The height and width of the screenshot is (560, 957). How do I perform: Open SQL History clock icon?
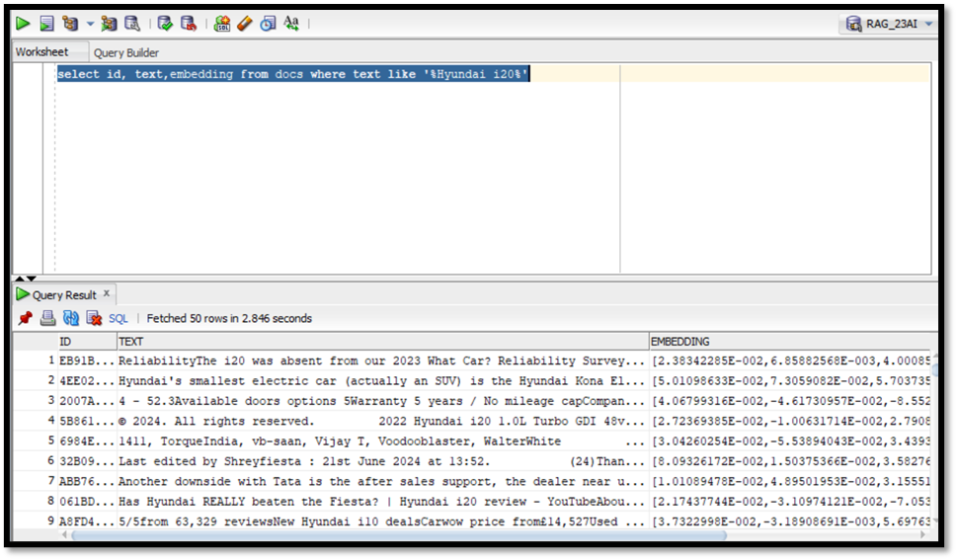[268, 24]
